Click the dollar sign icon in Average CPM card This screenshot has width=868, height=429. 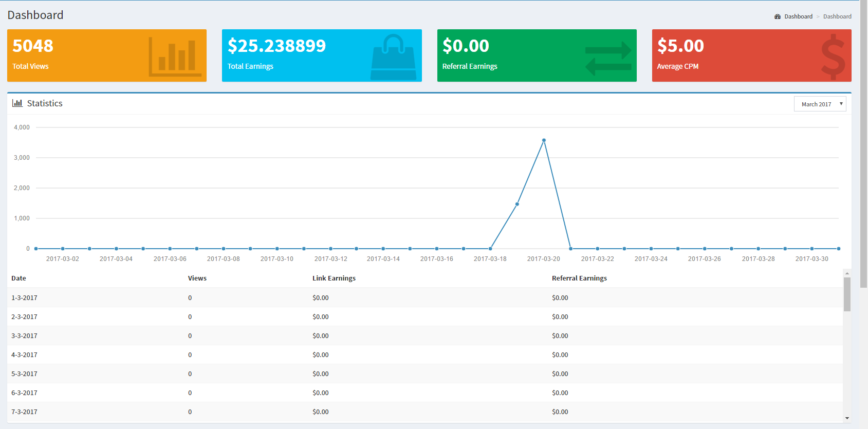[833, 57]
